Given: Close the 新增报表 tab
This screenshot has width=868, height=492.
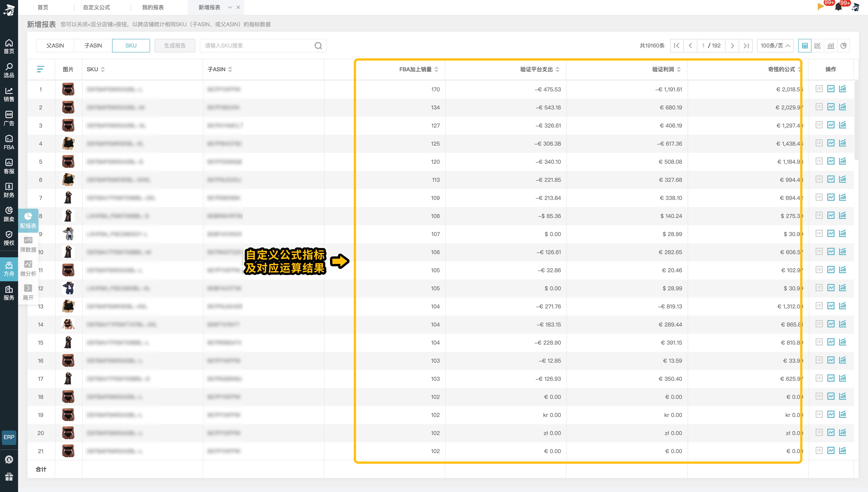Looking at the screenshot, I should click(x=238, y=7).
